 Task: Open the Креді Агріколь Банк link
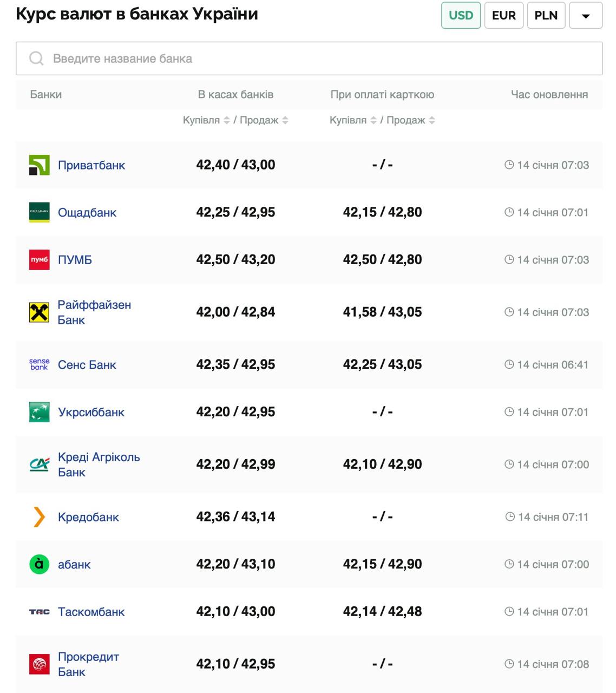pos(99,465)
